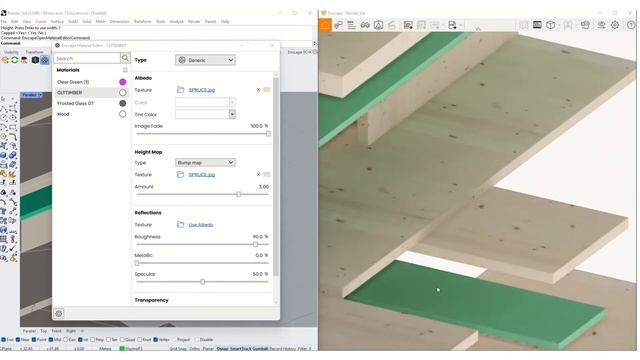640x360 pixels.
Task: Open SPRUCE.jpg link under Albedo
Action: tap(202, 90)
